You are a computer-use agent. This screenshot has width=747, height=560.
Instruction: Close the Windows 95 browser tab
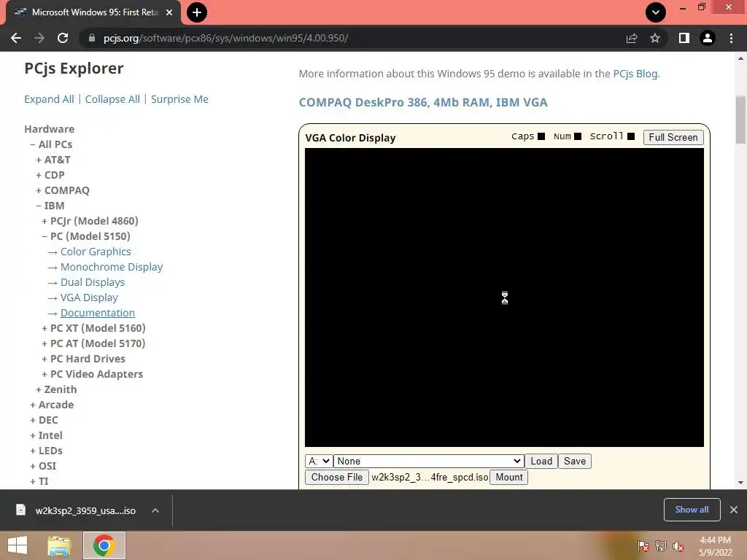click(x=169, y=12)
